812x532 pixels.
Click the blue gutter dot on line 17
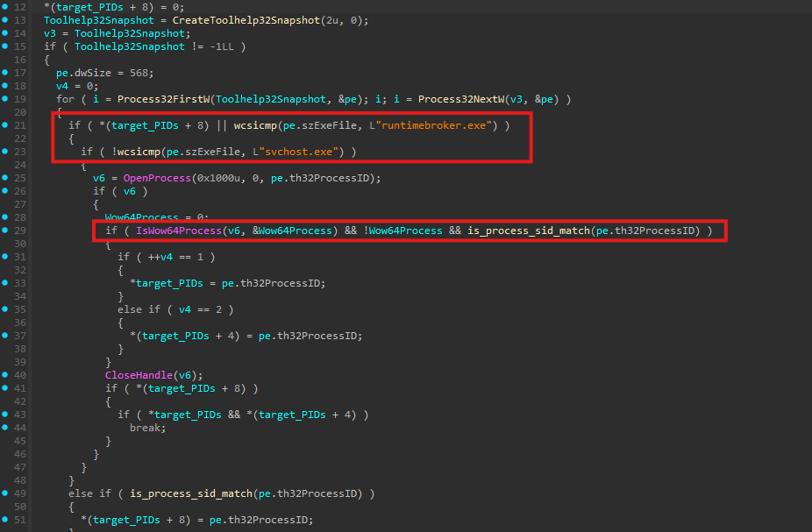click(7, 73)
